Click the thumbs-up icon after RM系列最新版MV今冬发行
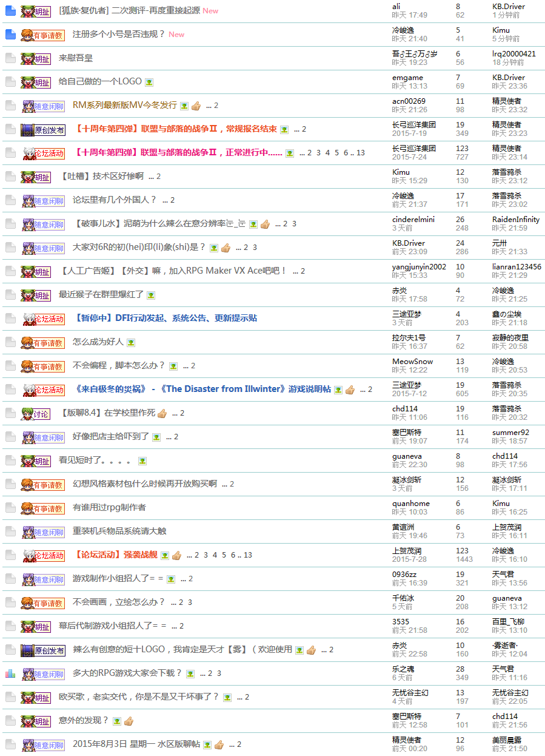Viewport: 545px width, 756px height. click(x=196, y=106)
